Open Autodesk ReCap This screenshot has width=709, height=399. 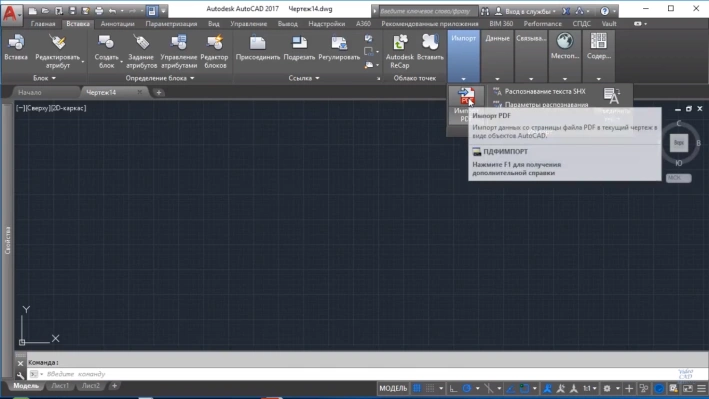(x=400, y=52)
